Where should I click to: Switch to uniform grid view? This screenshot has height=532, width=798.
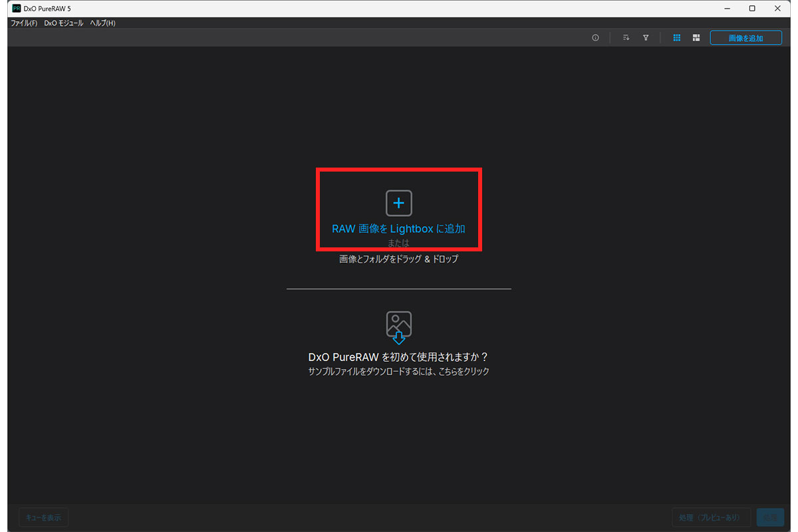coord(677,38)
